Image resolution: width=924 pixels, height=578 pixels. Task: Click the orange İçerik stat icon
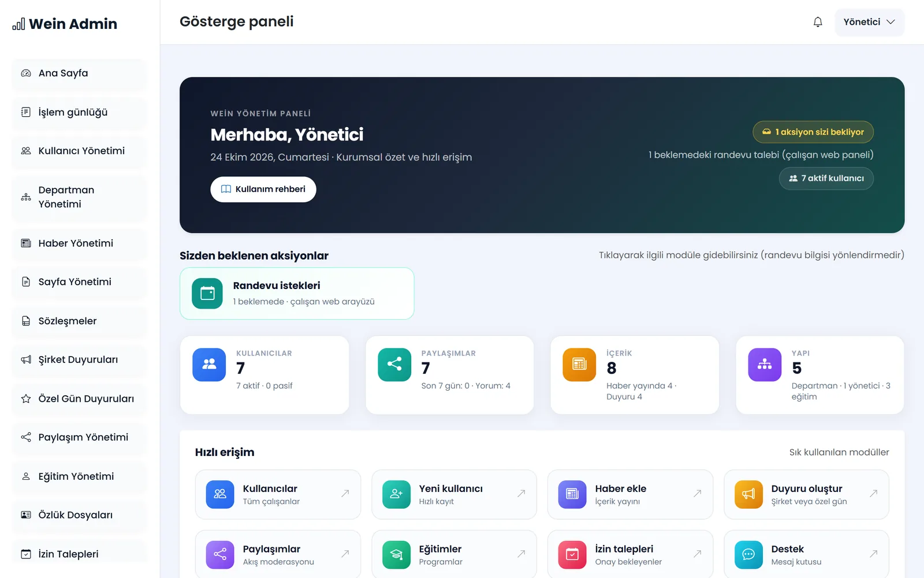(x=579, y=365)
